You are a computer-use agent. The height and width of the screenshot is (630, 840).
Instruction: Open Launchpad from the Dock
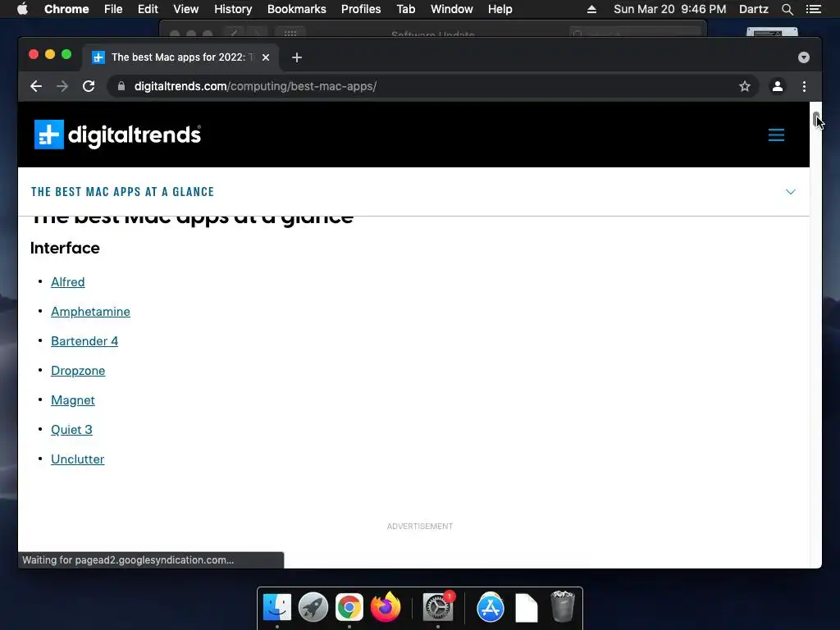(x=313, y=607)
